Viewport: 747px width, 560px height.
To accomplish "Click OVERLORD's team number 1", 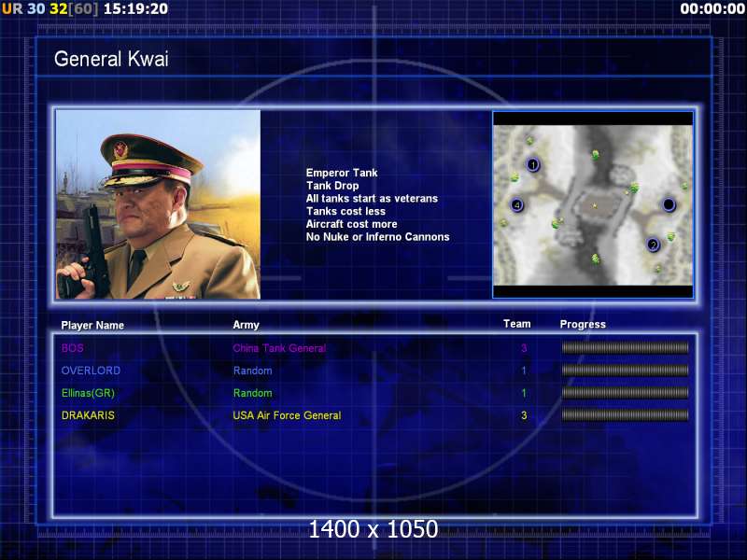I will [x=524, y=371].
